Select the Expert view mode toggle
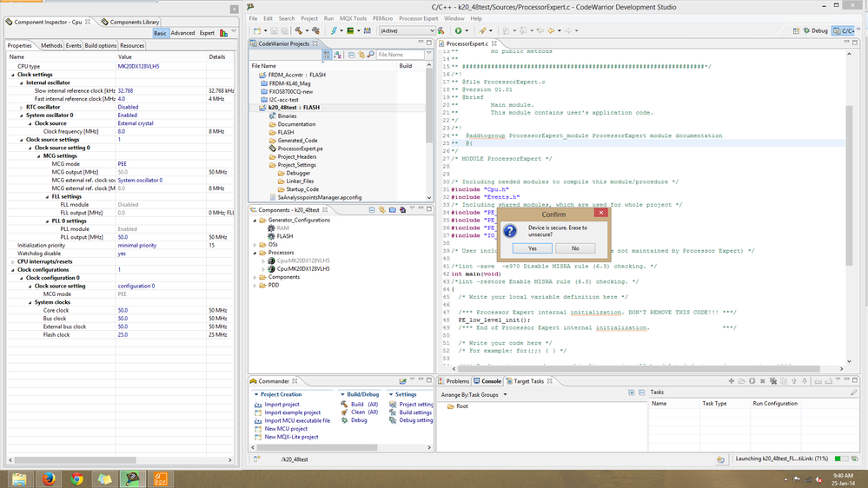 [x=207, y=33]
